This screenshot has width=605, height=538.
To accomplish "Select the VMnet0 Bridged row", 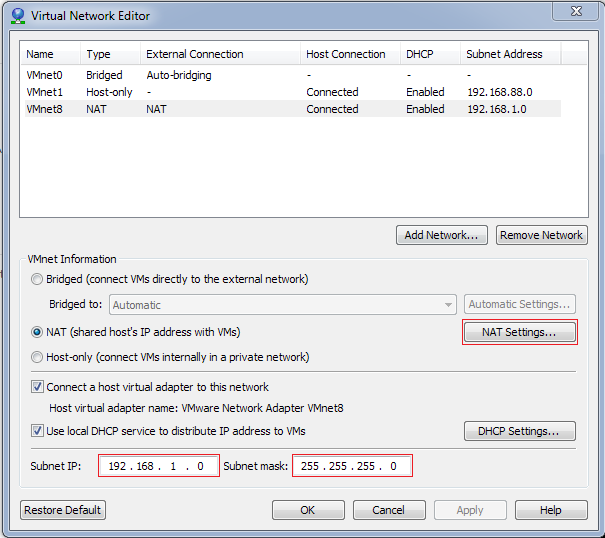I will tap(293, 75).
